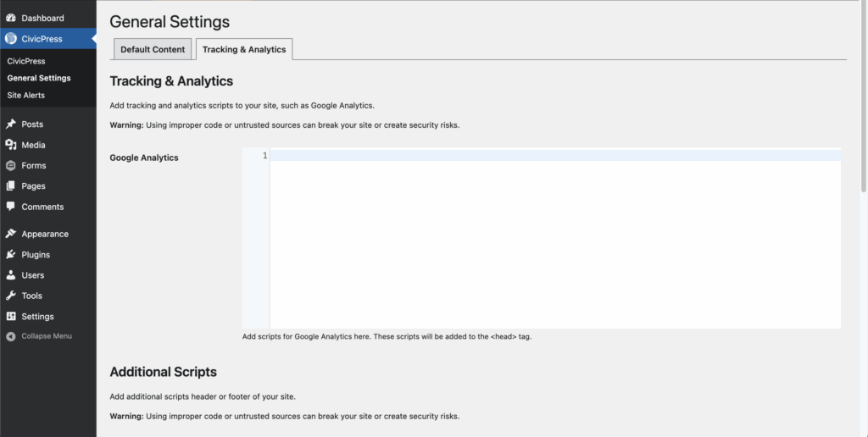Open Site Alerts in the submenu
This screenshot has width=868, height=437.
[26, 95]
